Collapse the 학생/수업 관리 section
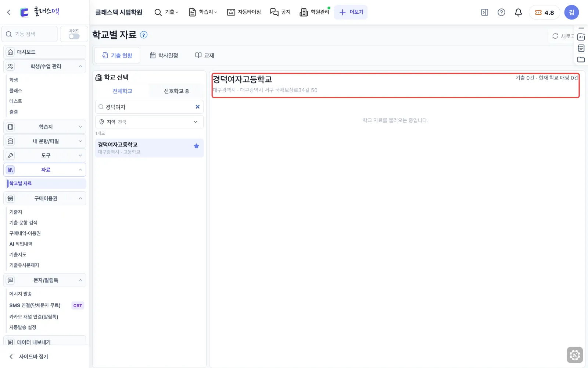Image resolution: width=588 pixels, height=368 pixels. (45, 66)
